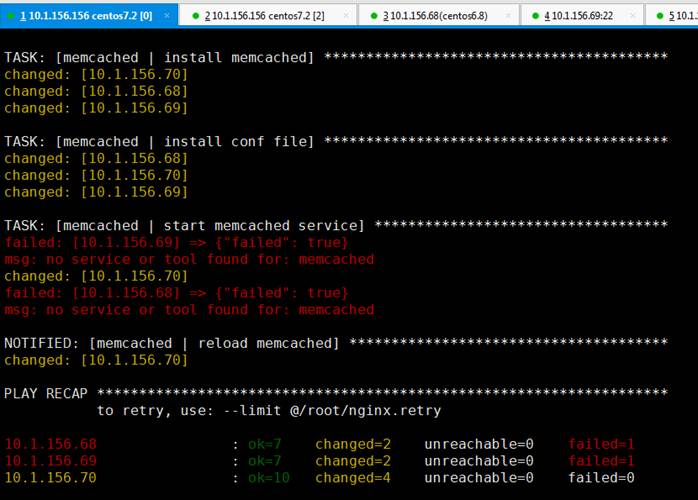Image resolution: width=698 pixels, height=500 pixels.
Task: Close the 10.1.156.69:22 tab
Action: pos(633,16)
